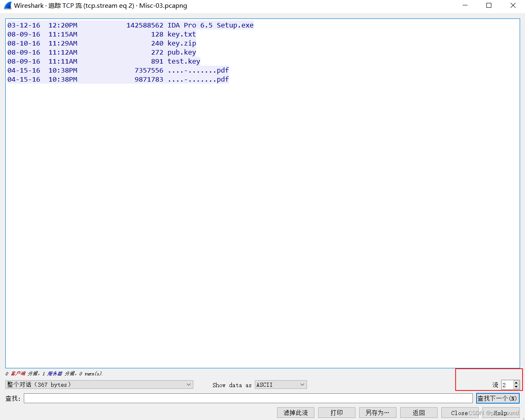Click the 滤掉此流 button

click(296, 413)
